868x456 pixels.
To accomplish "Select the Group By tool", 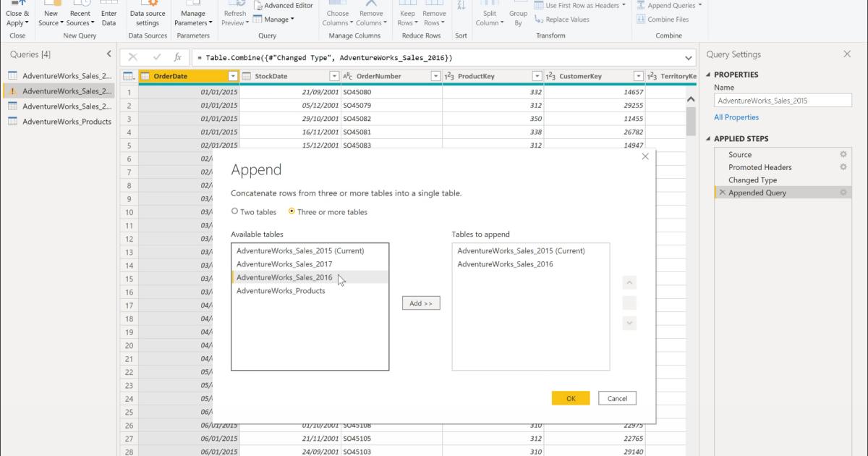I will click(518, 16).
